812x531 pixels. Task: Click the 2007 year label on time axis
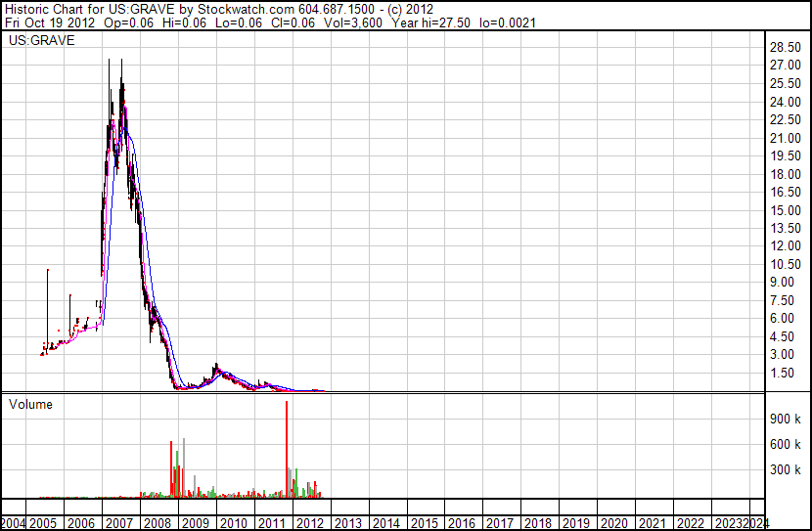click(119, 523)
